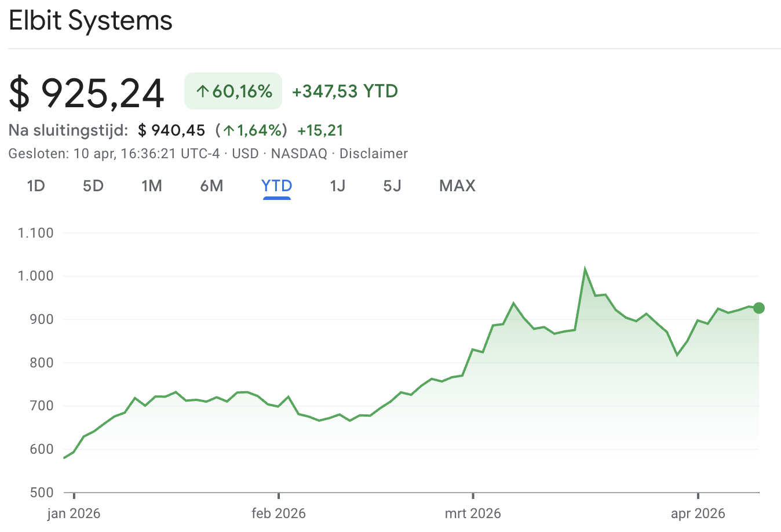The width and height of the screenshot is (781, 532).
Task: Select the 1D time range tab
Action: (36, 186)
